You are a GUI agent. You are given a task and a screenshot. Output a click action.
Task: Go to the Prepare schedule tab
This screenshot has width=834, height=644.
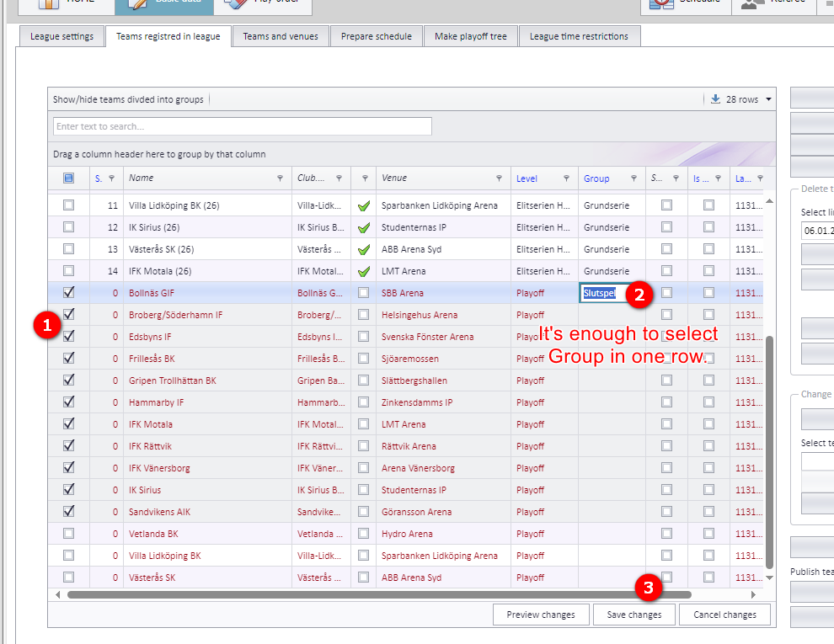pyautogui.click(x=376, y=36)
